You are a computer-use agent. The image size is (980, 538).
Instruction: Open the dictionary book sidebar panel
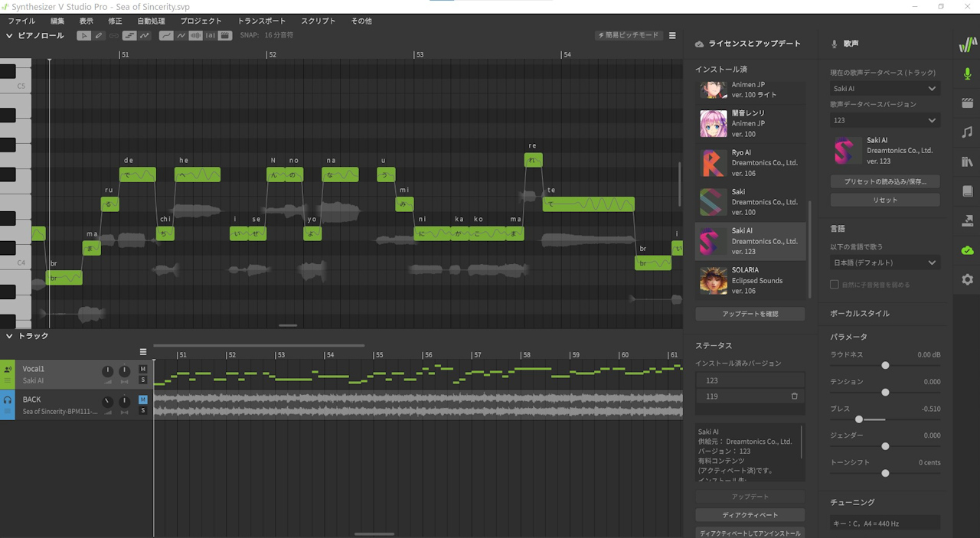(967, 191)
